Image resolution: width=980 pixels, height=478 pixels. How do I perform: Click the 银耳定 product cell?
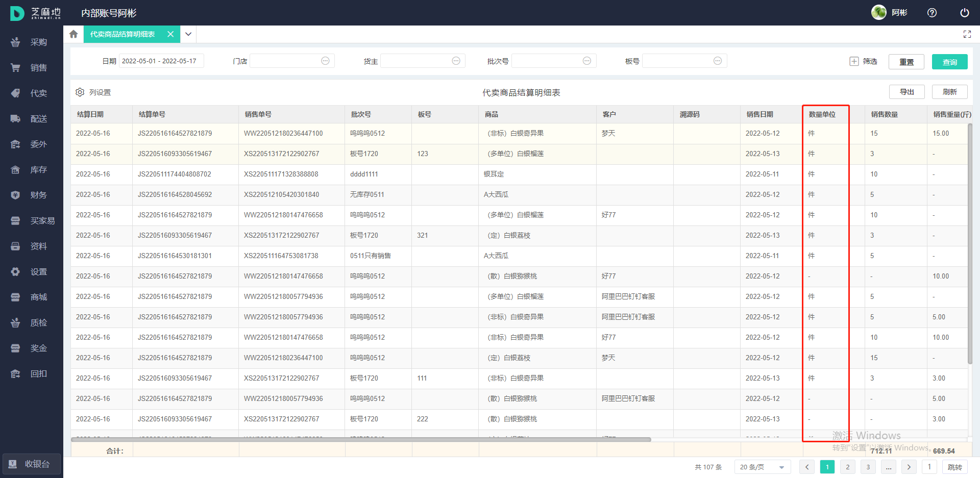tap(494, 174)
